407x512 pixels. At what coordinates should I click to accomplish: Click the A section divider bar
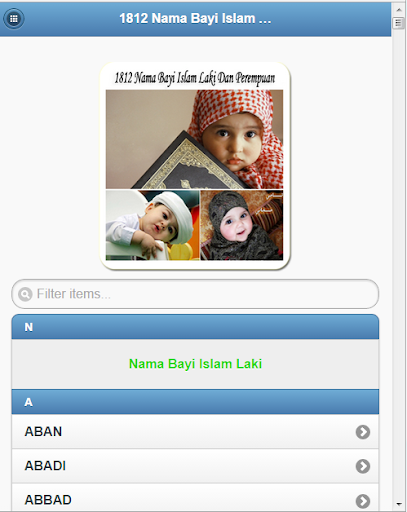tap(195, 402)
